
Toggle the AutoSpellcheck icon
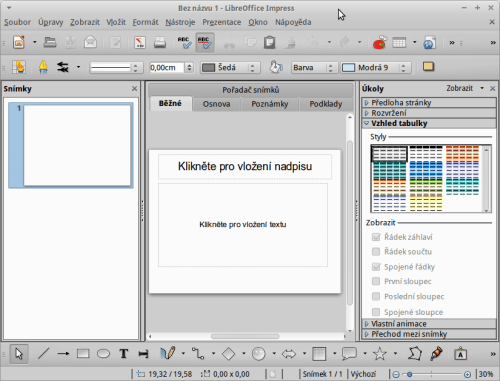coord(205,42)
